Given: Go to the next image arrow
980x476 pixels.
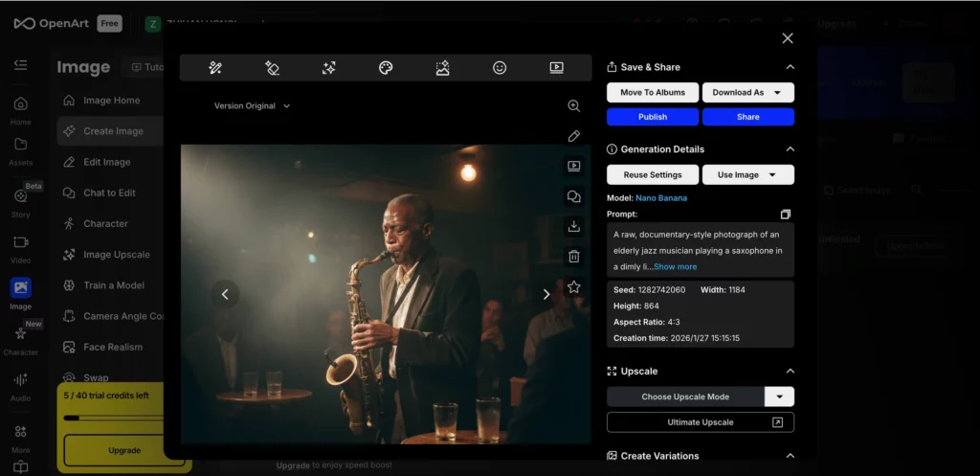Looking at the screenshot, I should 546,294.
